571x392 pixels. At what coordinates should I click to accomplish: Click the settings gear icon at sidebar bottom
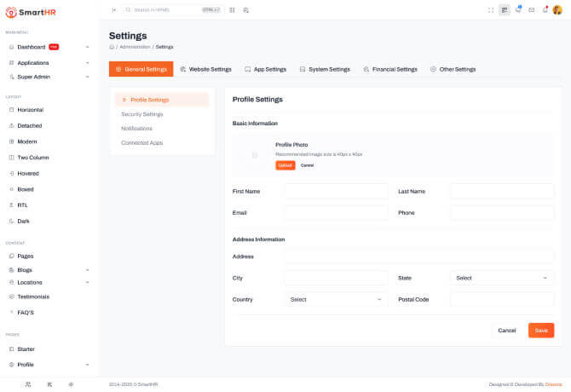[71, 384]
